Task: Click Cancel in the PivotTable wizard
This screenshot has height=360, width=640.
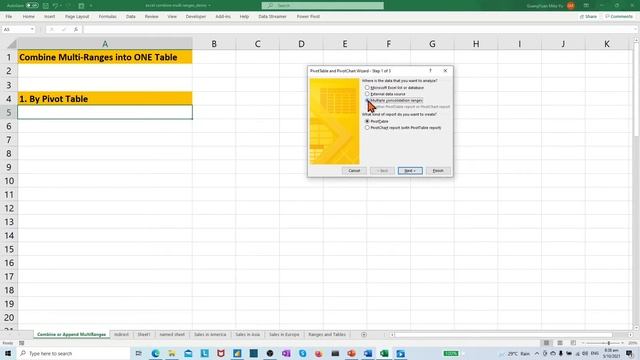Action: 354,171
